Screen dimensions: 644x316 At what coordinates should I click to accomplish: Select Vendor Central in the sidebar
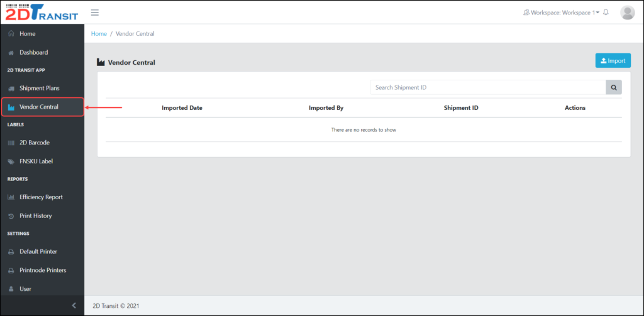[42, 107]
